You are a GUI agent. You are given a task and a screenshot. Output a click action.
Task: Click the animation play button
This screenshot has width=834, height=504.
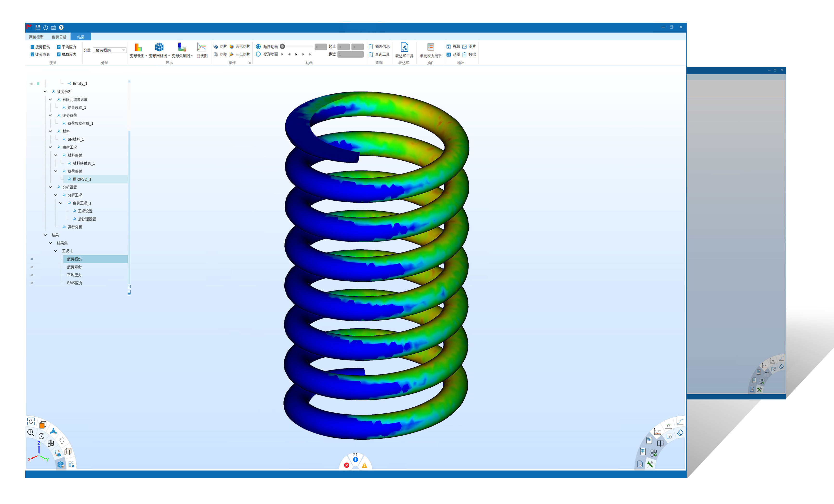(x=296, y=54)
